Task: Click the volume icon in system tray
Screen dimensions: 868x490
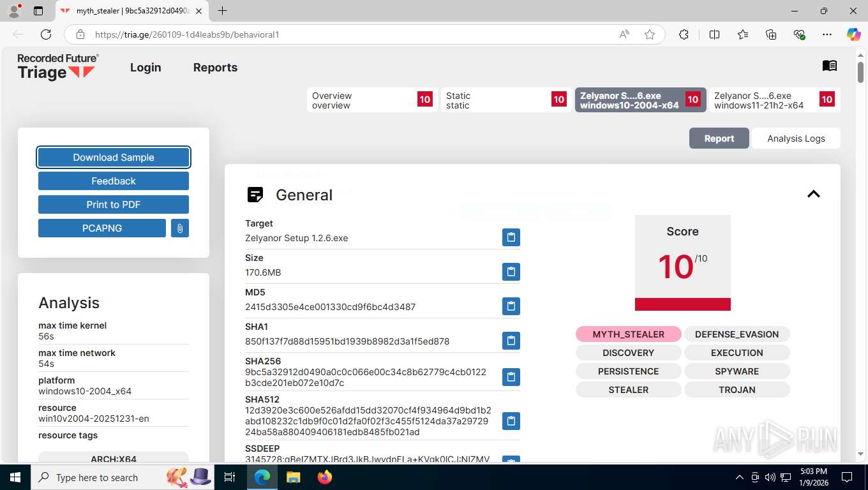Action: coord(772,477)
